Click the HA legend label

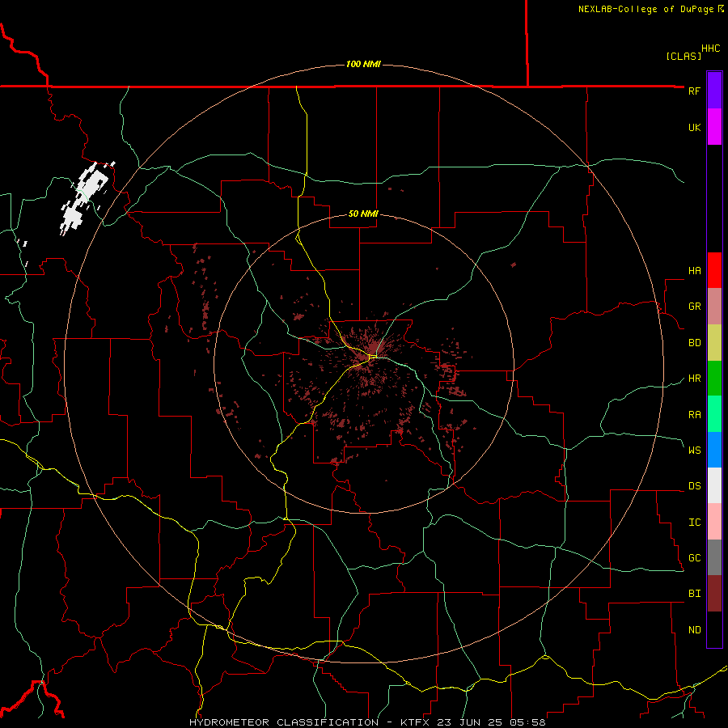694,270
